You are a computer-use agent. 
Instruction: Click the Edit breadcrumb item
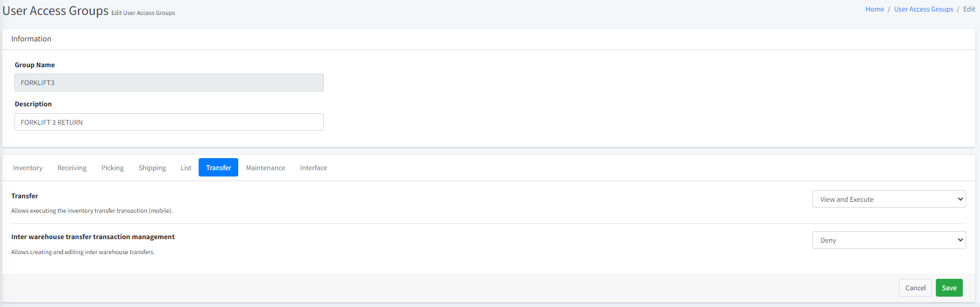(969, 9)
